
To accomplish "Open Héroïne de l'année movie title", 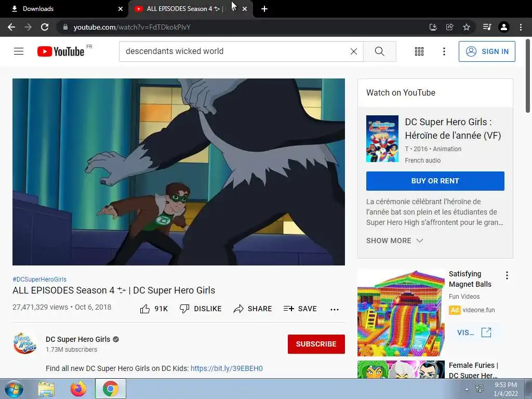I will tap(453, 129).
